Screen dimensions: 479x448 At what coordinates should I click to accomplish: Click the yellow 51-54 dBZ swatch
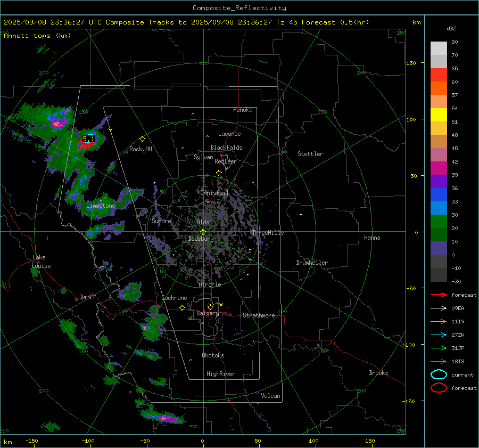[439, 115]
